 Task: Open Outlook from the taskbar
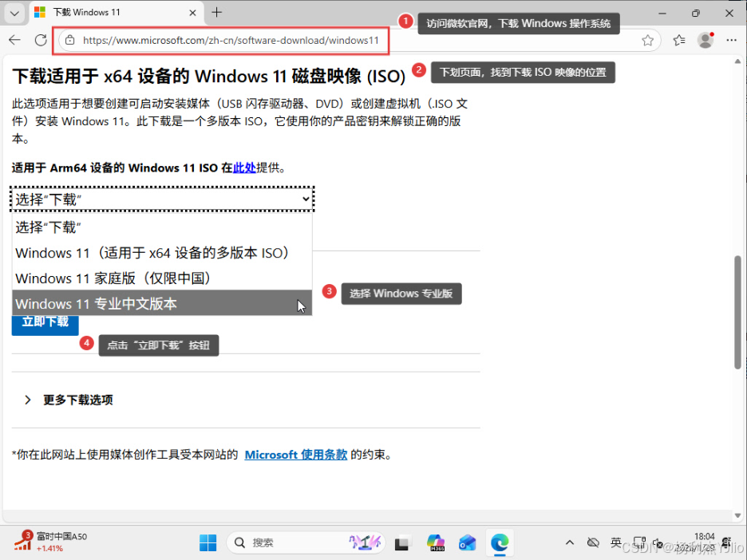tap(467, 542)
